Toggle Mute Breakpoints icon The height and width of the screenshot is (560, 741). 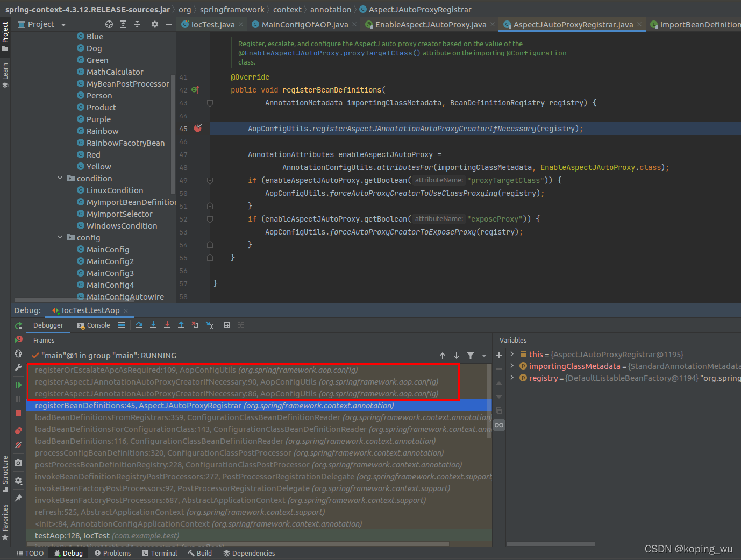click(18, 445)
